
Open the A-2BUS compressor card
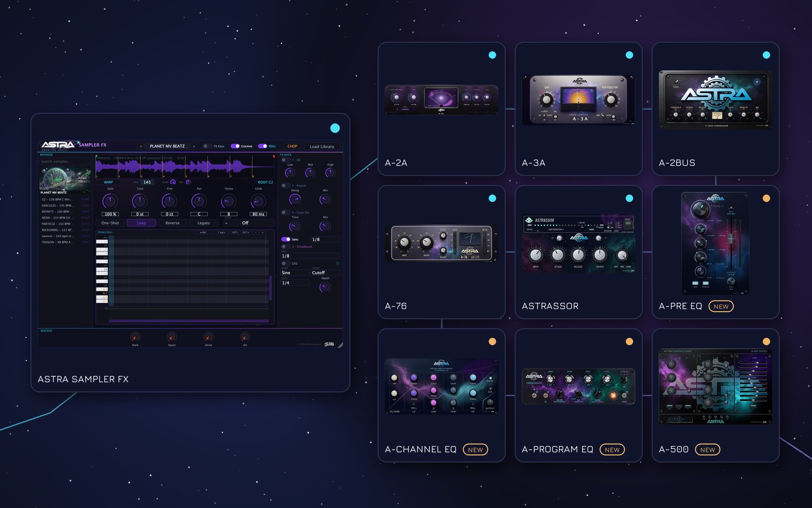point(716,109)
